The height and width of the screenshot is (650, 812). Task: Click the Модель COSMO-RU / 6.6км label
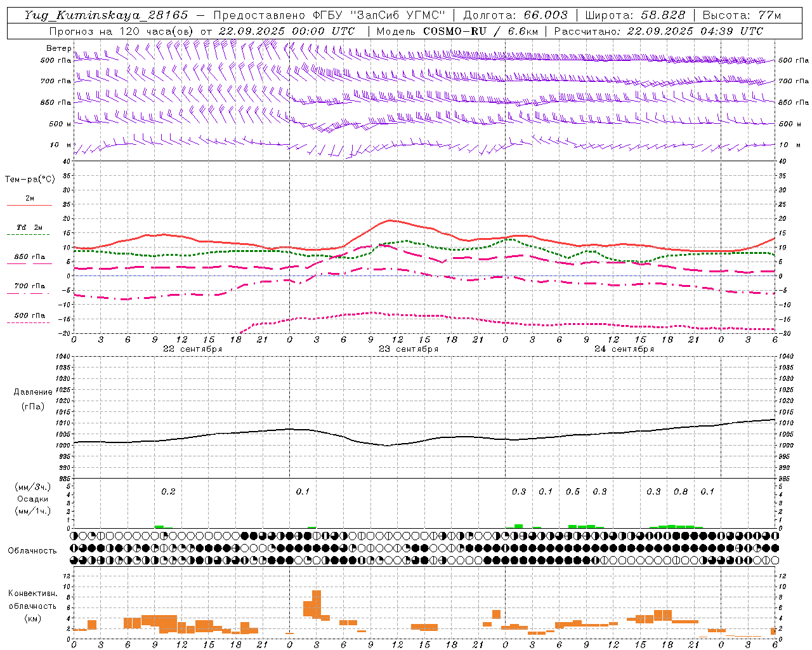457,31
